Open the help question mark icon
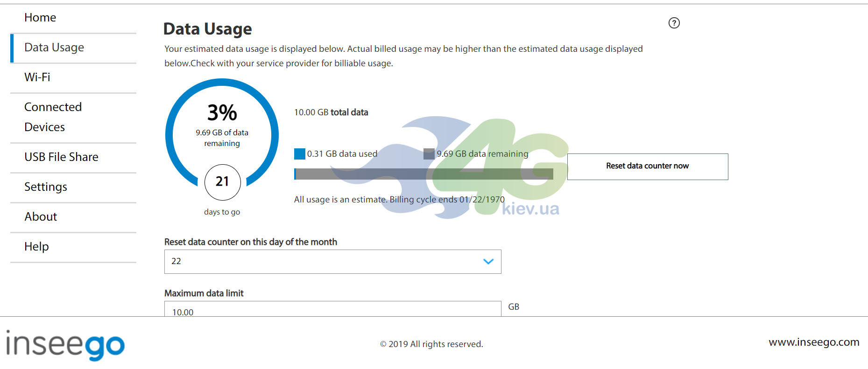This screenshot has height=369, width=868. [674, 23]
